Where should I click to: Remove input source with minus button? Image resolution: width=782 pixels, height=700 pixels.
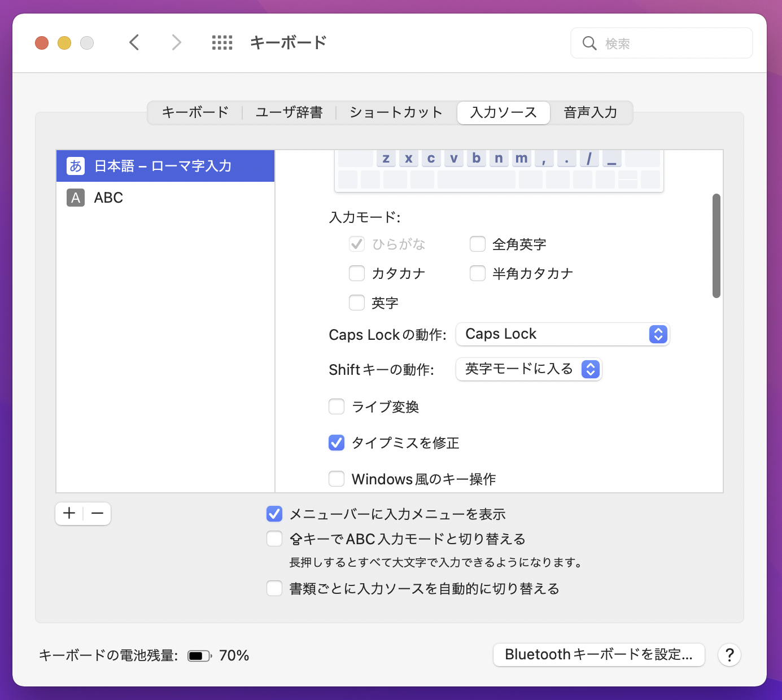coord(97,513)
